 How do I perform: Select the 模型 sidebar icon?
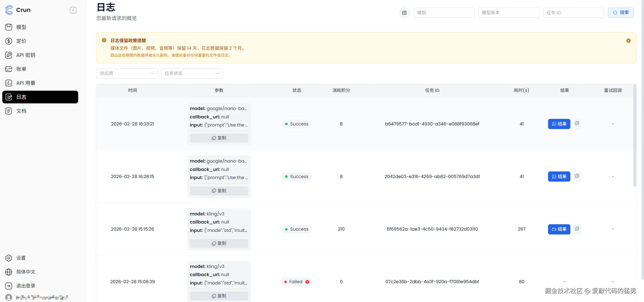(x=9, y=27)
